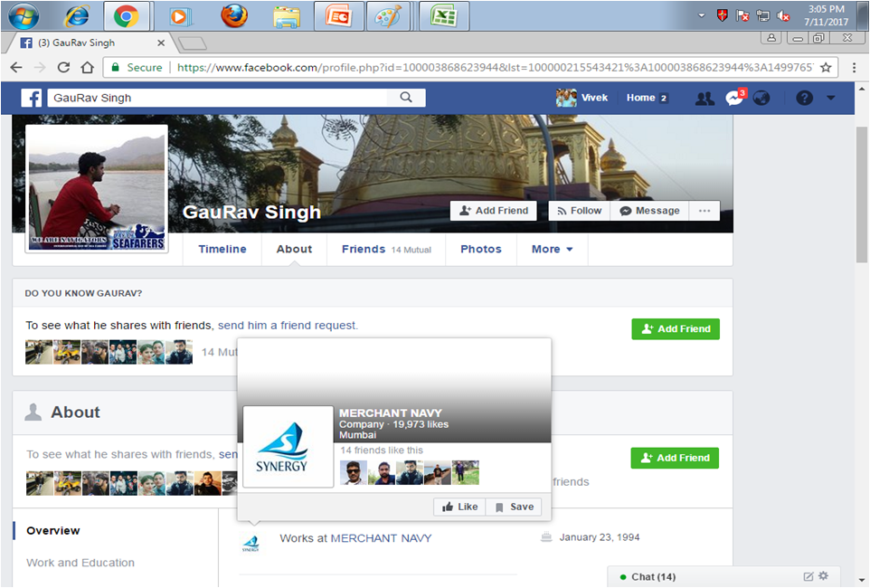Open the quick help question icon
Viewport: 870px width, 588px height.
click(x=804, y=99)
